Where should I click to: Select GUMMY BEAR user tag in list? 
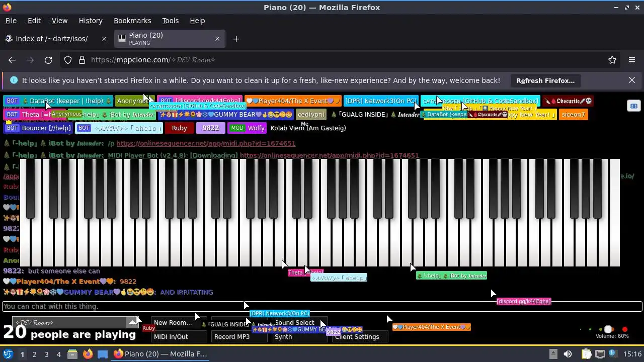[226, 115]
